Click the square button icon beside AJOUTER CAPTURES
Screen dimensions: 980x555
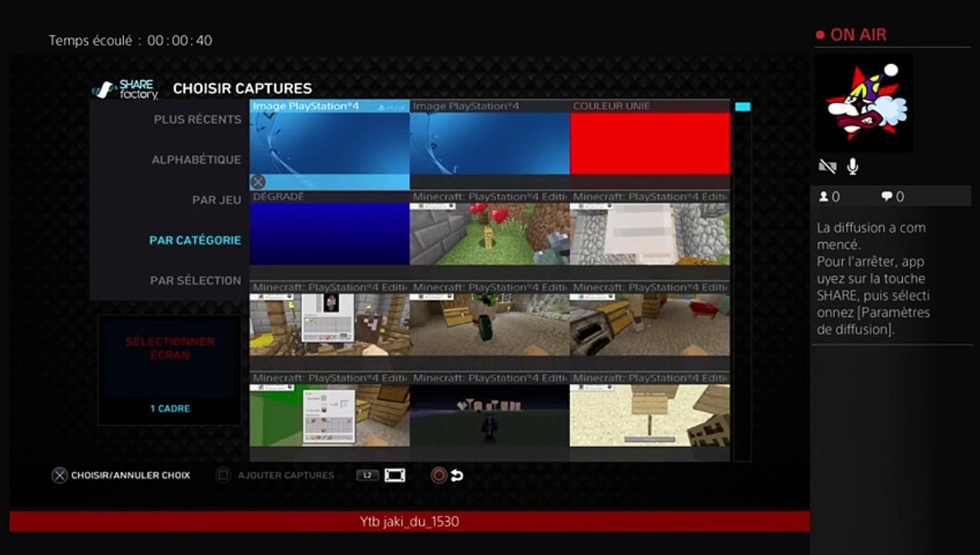click(x=223, y=476)
